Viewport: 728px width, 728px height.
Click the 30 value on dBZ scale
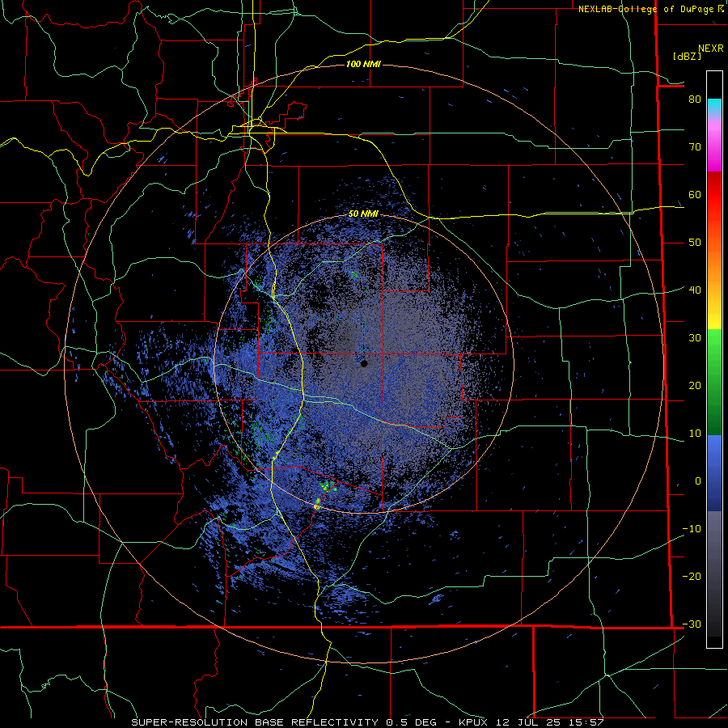click(695, 338)
